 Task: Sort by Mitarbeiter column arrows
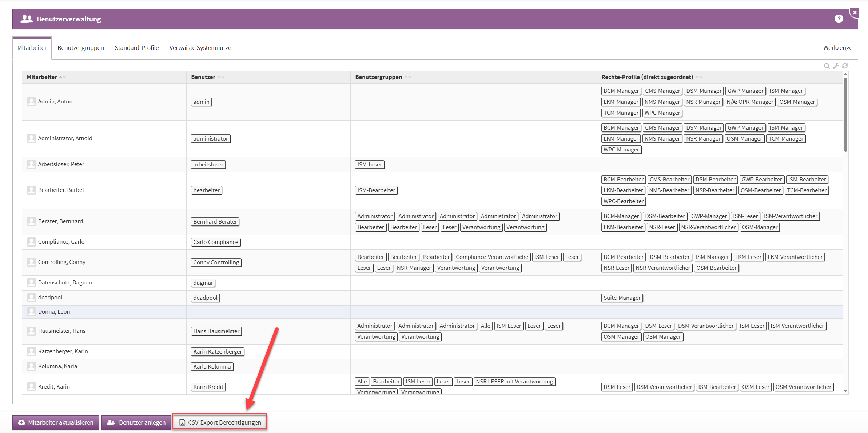click(x=62, y=77)
